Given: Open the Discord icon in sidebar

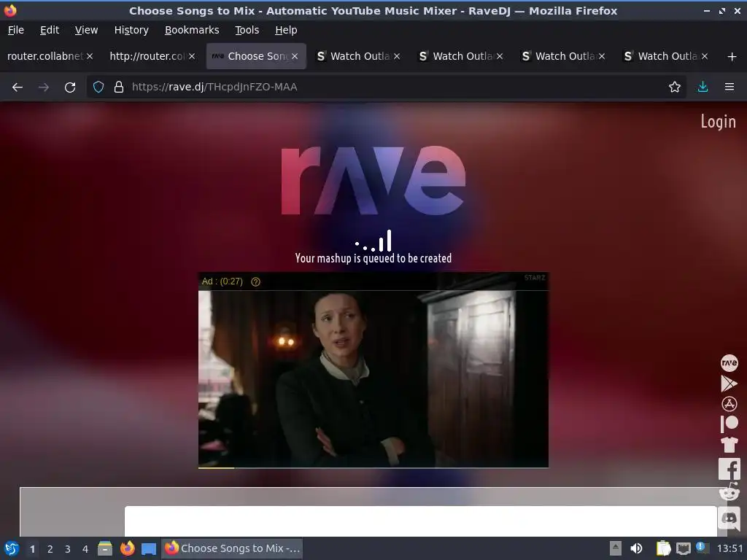Looking at the screenshot, I should [x=729, y=518].
